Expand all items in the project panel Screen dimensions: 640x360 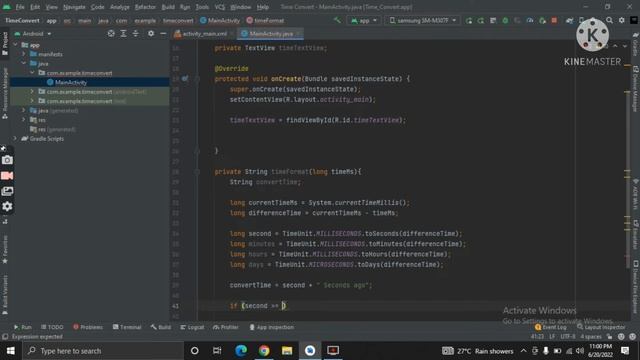point(123,33)
